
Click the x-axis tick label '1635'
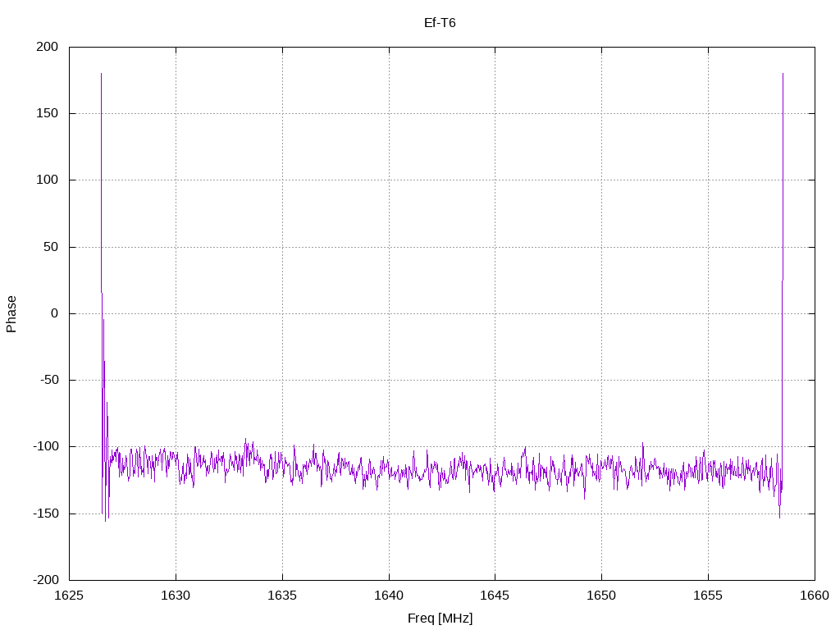pos(282,596)
